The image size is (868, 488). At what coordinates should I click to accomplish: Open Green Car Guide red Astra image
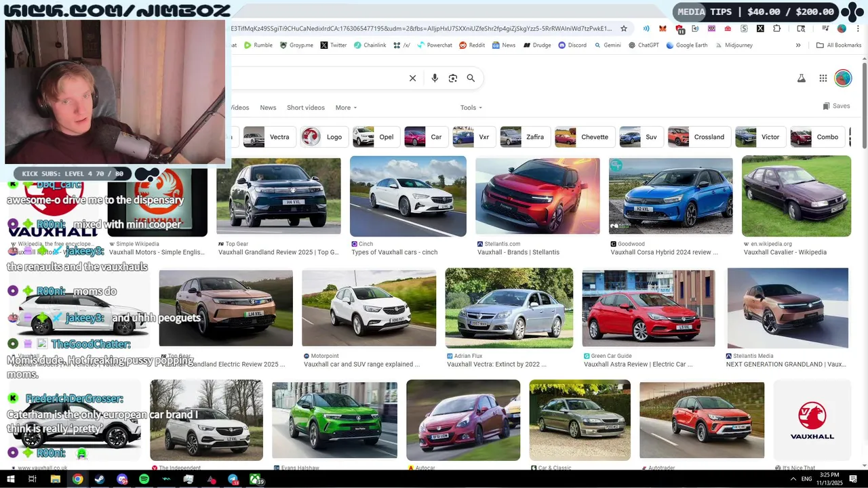(x=648, y=308)
